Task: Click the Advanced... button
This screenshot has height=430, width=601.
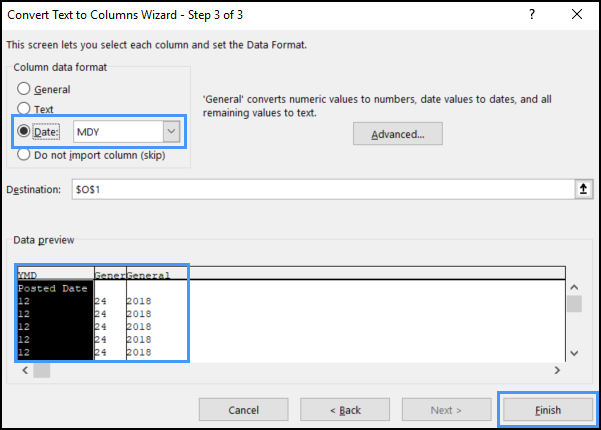Action: [397, 134]
